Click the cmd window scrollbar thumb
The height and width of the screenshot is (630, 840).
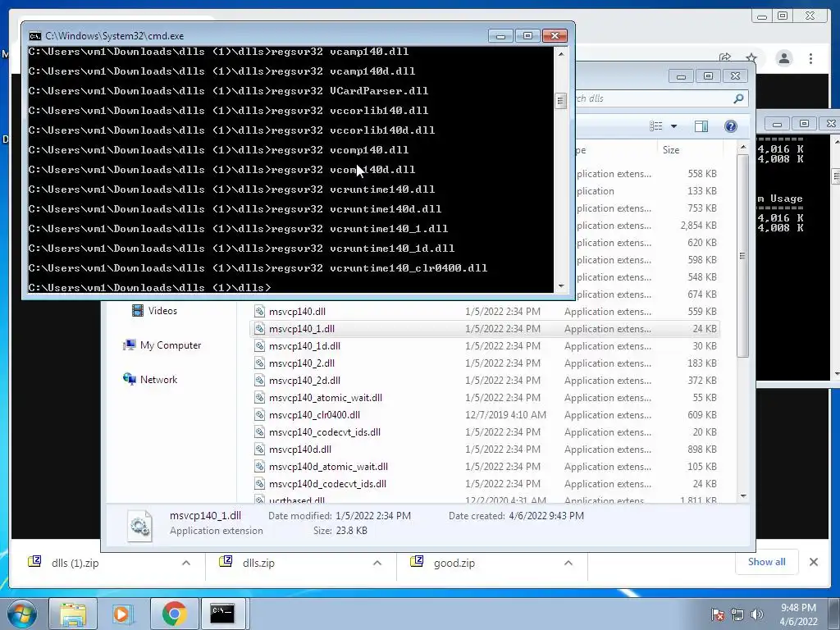pyautogui.click(x=561, y=101)
